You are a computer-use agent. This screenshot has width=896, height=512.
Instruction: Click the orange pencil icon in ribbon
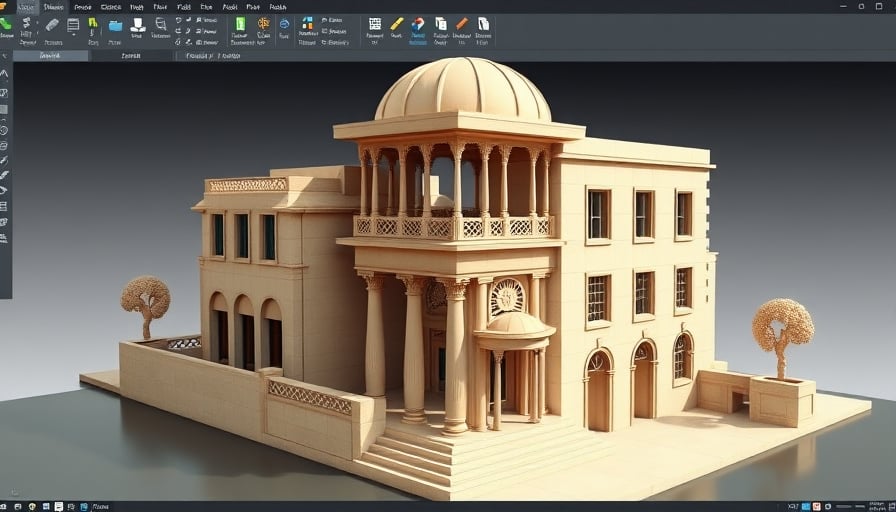tap(461, 23)
